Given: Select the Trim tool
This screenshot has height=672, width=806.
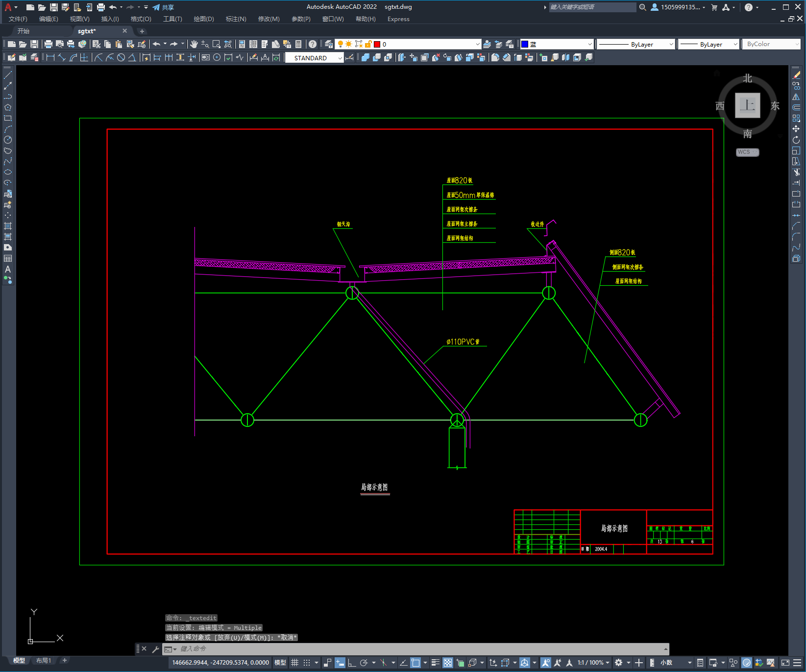Looking at the screenshot, I should tap(796, 172).
